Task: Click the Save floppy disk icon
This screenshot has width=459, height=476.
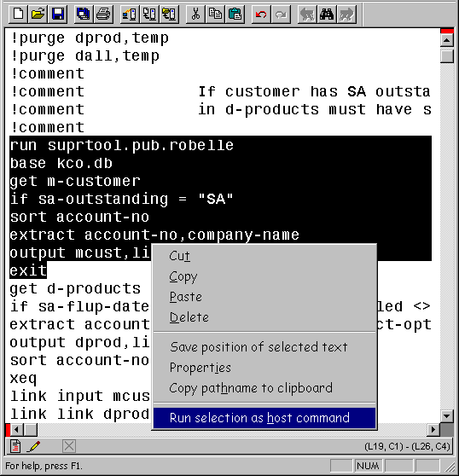Action: 57,14
